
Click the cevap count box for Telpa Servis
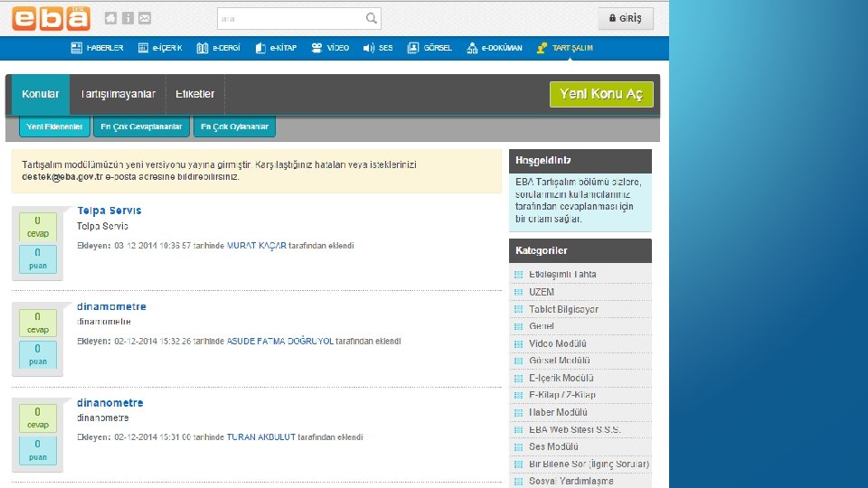38,227
